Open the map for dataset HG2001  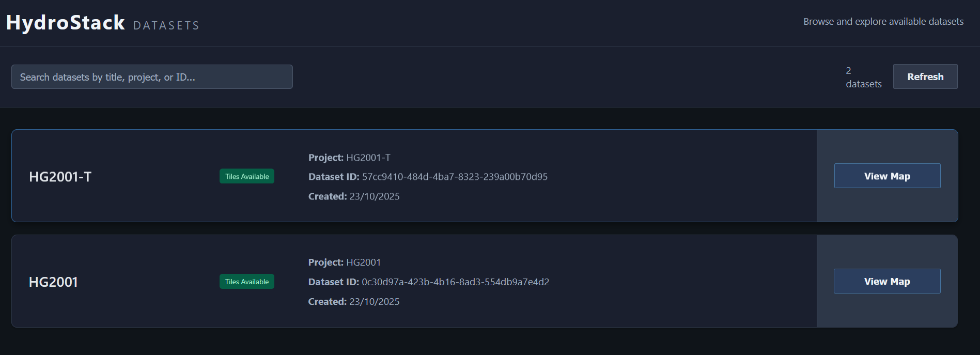click(886, 281)
